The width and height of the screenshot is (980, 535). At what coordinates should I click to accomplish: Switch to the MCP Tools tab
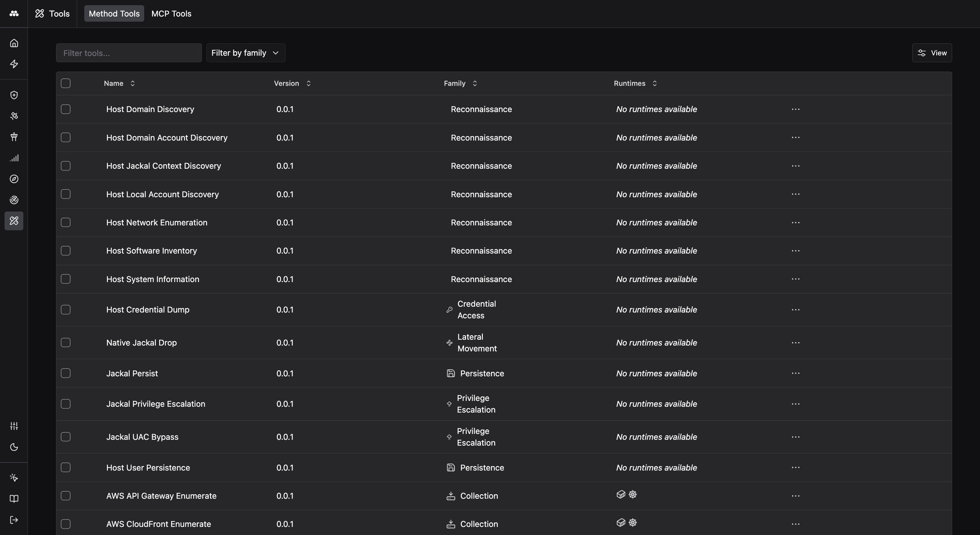tap(171, 13)
